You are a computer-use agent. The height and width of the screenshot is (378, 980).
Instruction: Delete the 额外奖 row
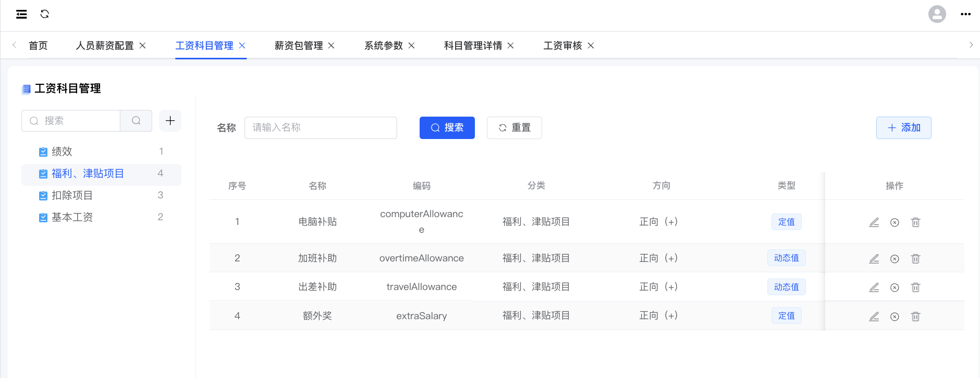915,317
